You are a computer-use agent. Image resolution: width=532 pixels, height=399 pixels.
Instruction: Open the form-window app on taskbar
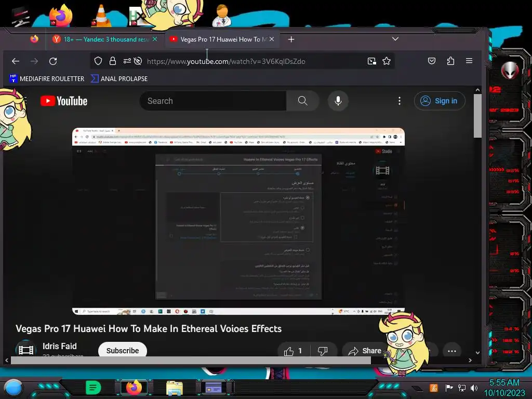214,388
